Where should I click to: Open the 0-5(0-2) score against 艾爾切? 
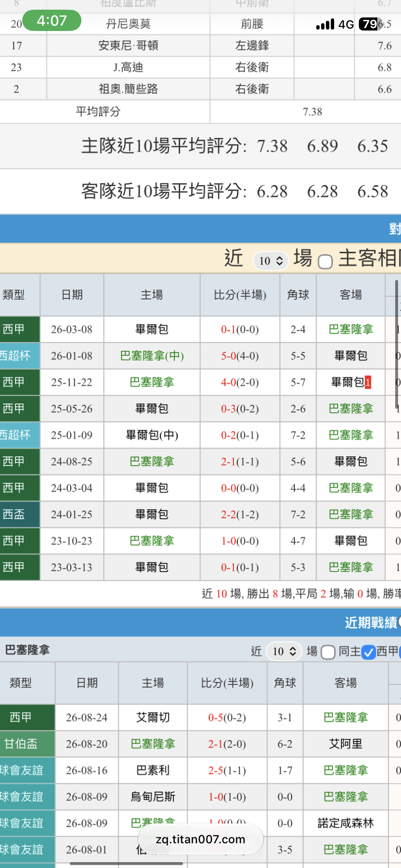pos(227,717)
